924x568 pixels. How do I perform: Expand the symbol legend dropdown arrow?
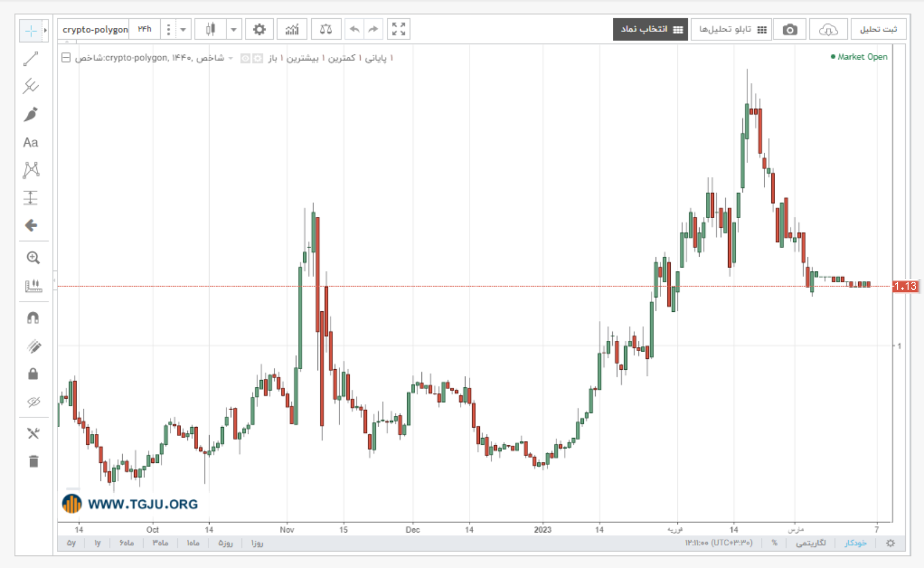point(231,58)
